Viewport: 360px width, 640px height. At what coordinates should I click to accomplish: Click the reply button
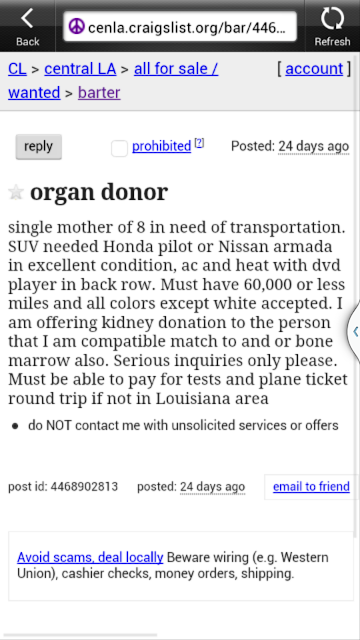(x=38, y=147)
